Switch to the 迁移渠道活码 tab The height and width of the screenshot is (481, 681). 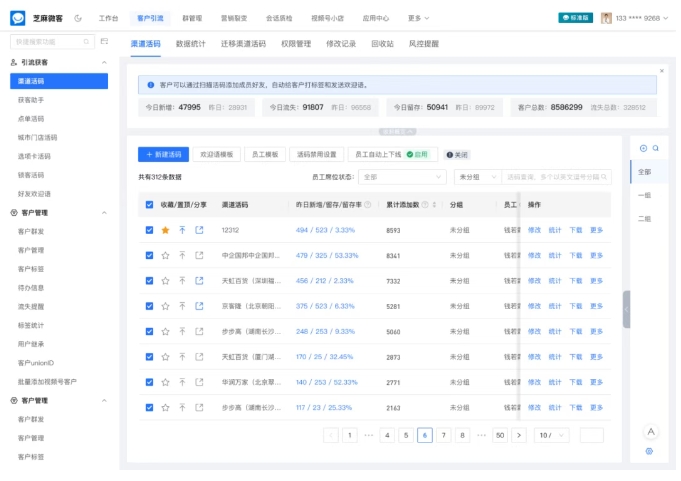(243, 44)
